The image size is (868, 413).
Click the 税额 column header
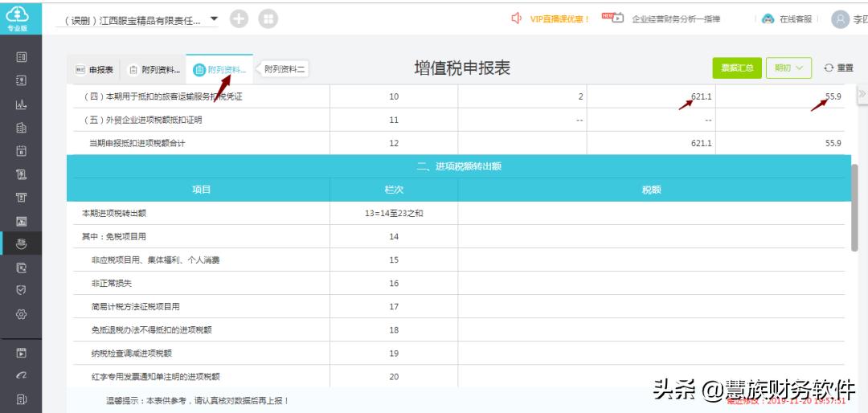tap(652, 190)
